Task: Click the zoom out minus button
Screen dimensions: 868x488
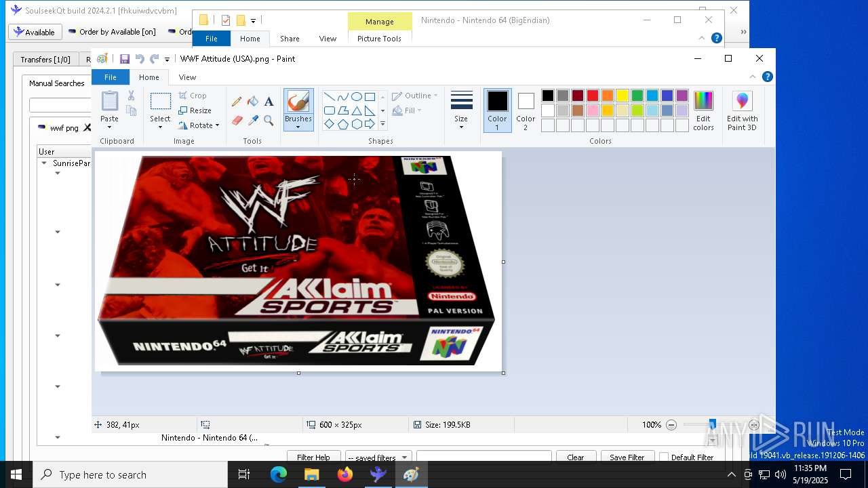Action: tap(671, 425)
